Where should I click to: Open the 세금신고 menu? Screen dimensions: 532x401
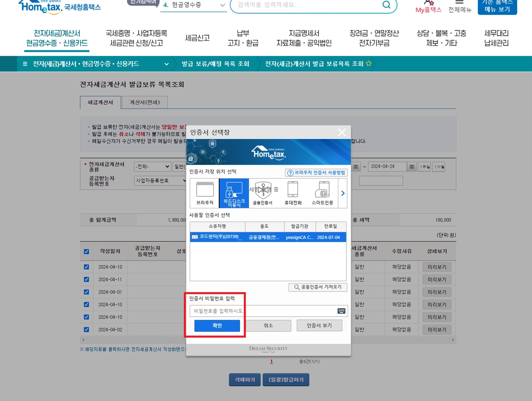click(197, 37)
